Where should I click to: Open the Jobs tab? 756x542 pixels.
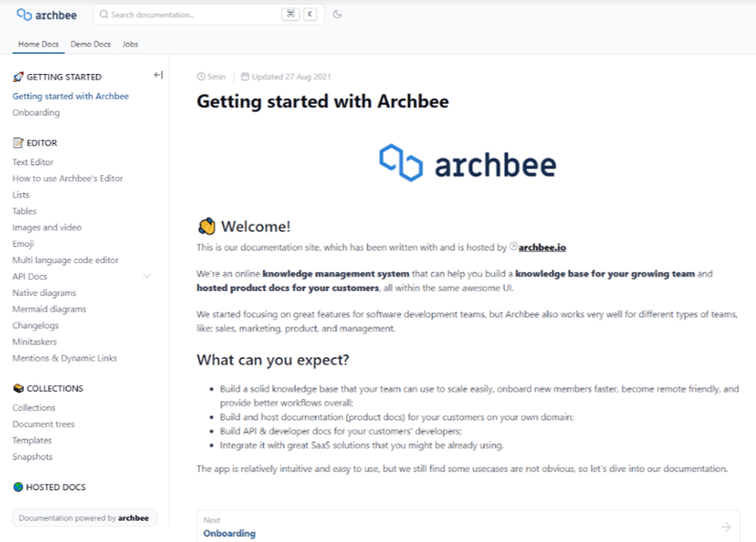click(130, 44)
